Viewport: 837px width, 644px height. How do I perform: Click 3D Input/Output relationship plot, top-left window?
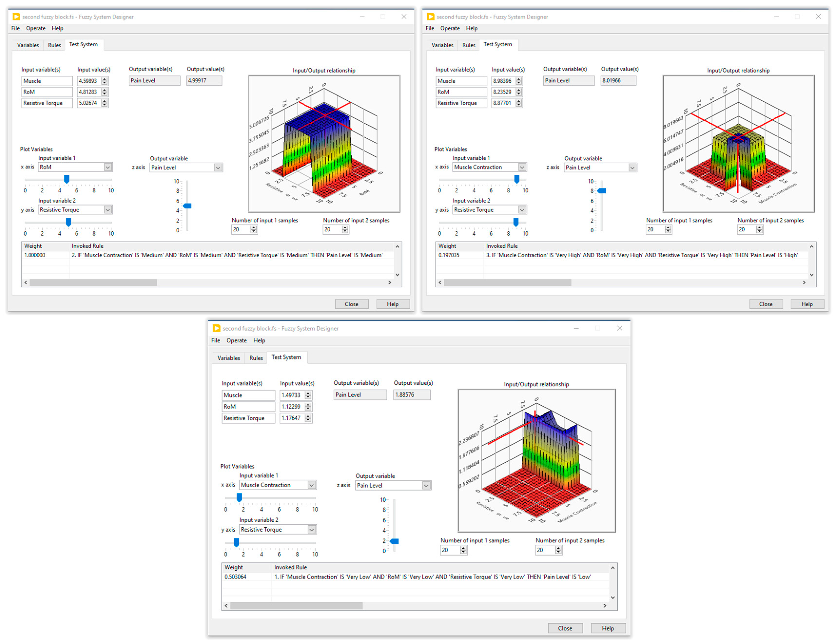click(324, 144)
